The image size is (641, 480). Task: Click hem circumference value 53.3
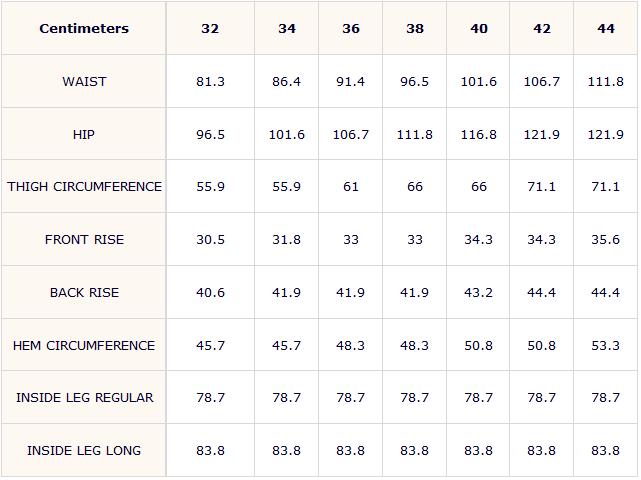tap(606, 346)
